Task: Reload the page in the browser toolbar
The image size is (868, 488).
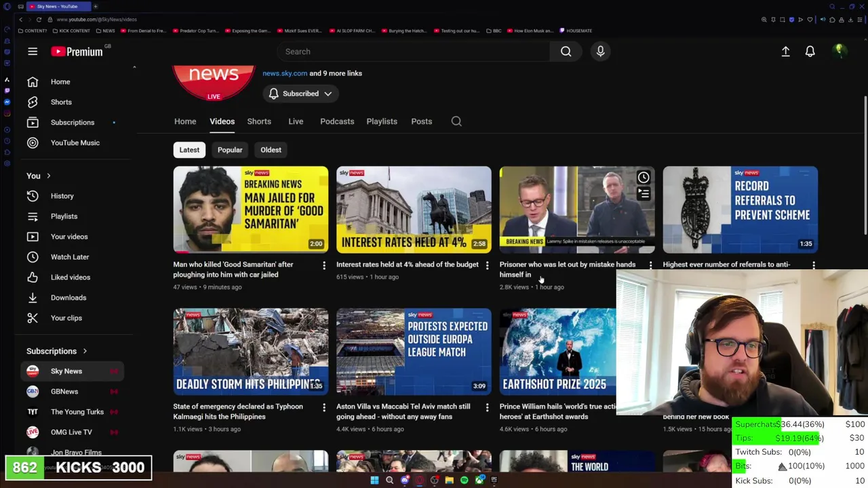Action: tap(39, 20)
